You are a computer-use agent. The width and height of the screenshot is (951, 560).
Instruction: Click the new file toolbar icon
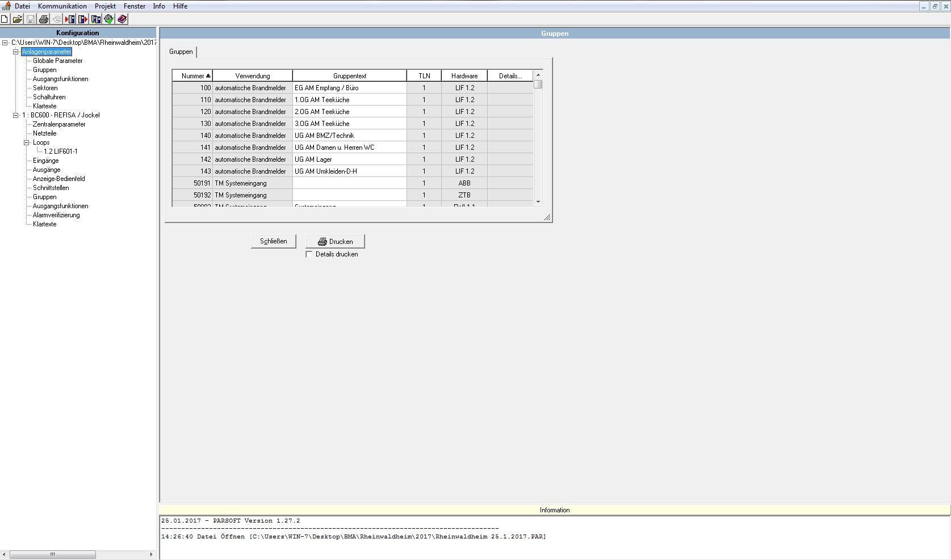click(x=5, y=19)
